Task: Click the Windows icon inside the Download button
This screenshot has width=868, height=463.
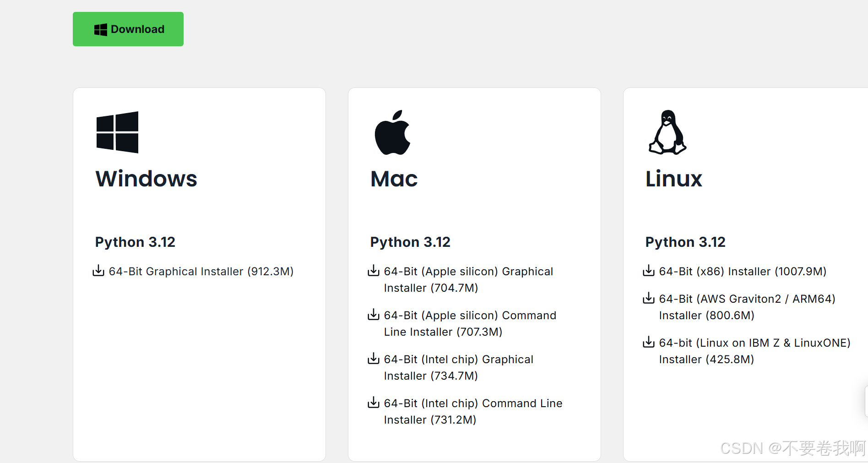Action: [101, 29]
